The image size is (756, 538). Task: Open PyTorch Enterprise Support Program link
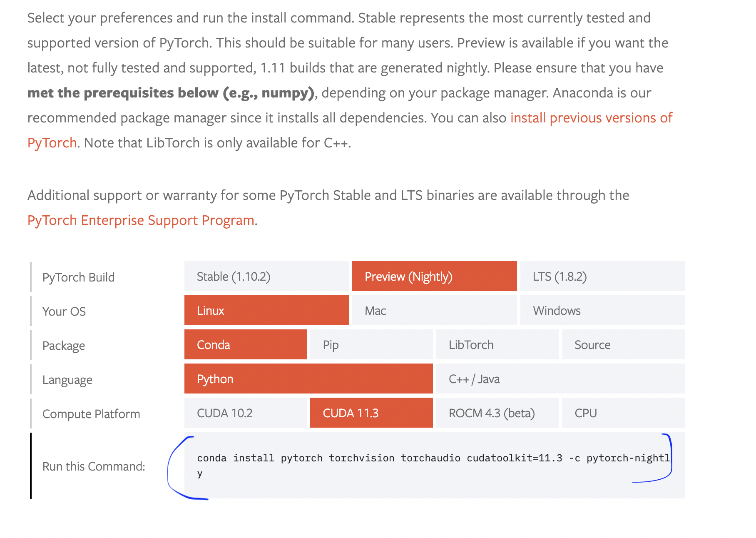141,220
